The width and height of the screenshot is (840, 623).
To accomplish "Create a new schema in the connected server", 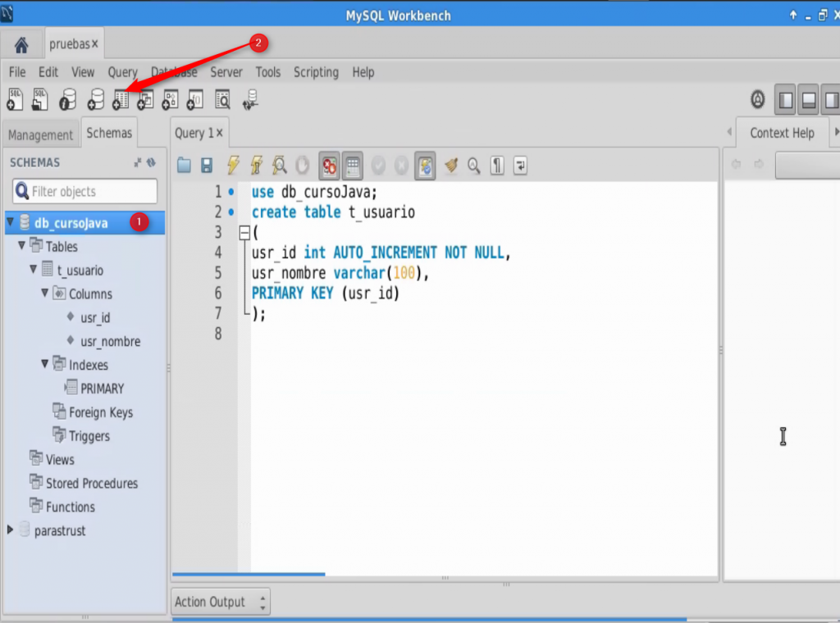I will [x=97, y=99].
